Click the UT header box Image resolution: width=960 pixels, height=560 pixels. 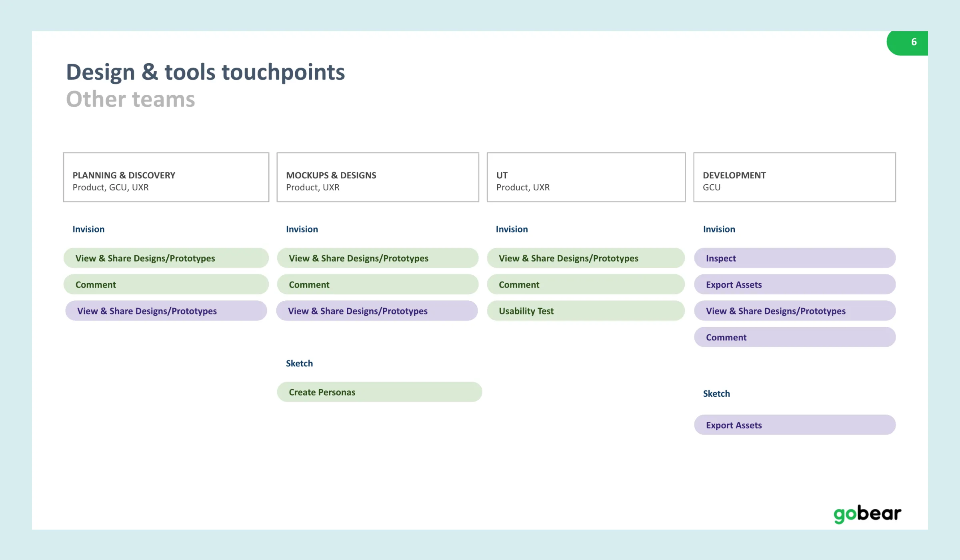pos(586,177)
